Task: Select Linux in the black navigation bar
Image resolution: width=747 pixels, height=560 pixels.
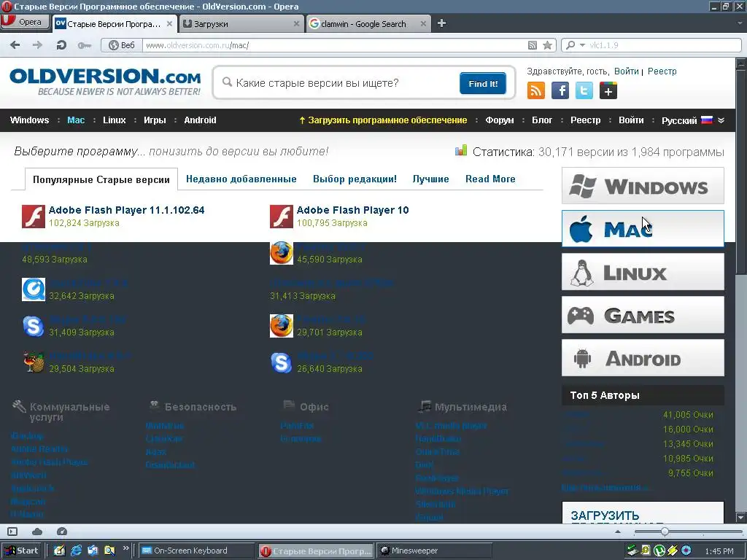Action: click(115, 120)
